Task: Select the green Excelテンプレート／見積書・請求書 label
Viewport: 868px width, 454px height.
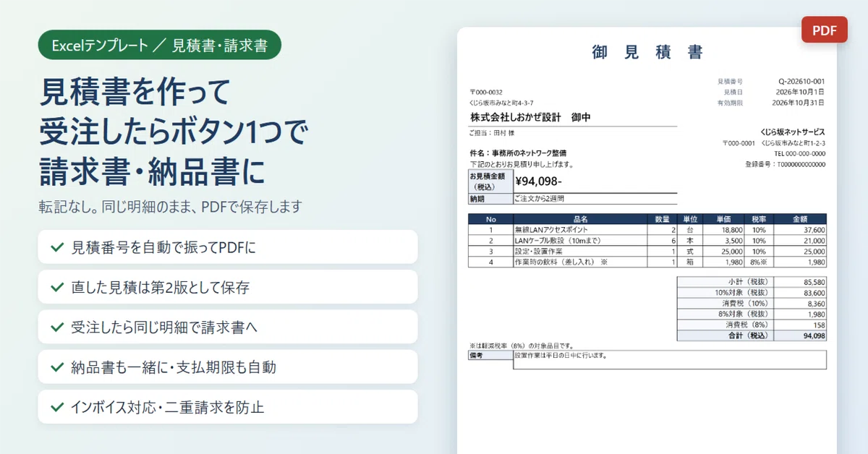Action: click(x=160, y=45)
